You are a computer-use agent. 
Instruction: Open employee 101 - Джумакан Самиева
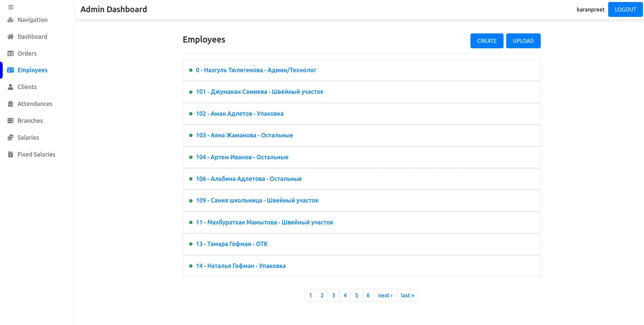click(x=260, y=92)
